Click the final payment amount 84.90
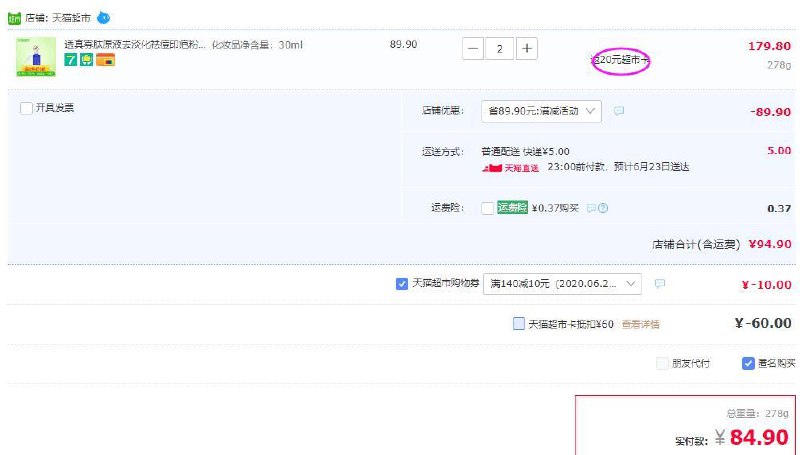 click(759, 437)
